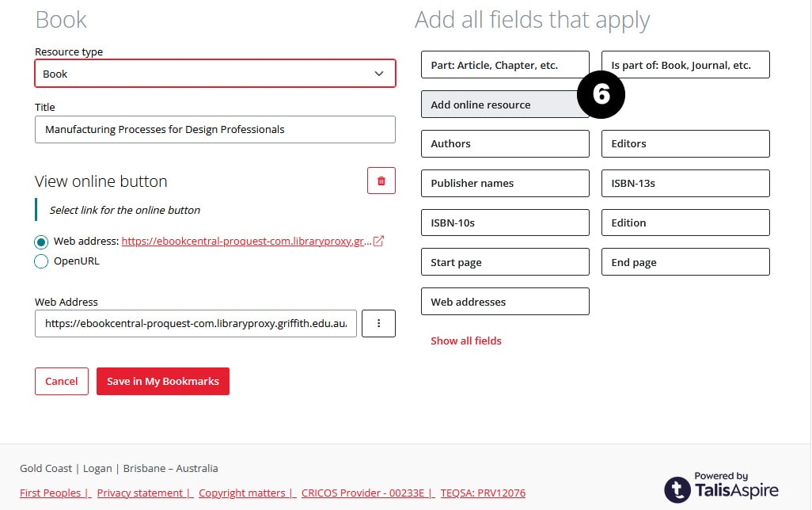Expand the Resource type dropdown
The height and width of the screenshot is (510, 812).
(x=214, y=74)
